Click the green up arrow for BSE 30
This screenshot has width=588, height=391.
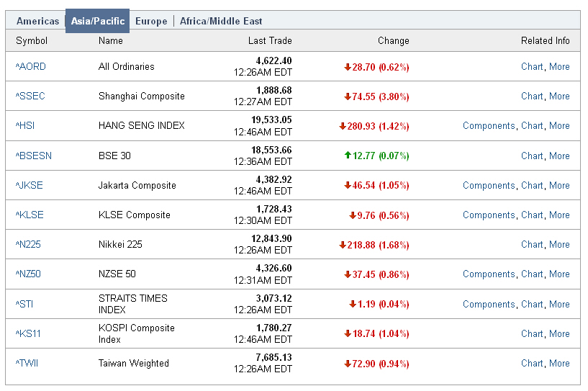[x=348, y=156]
